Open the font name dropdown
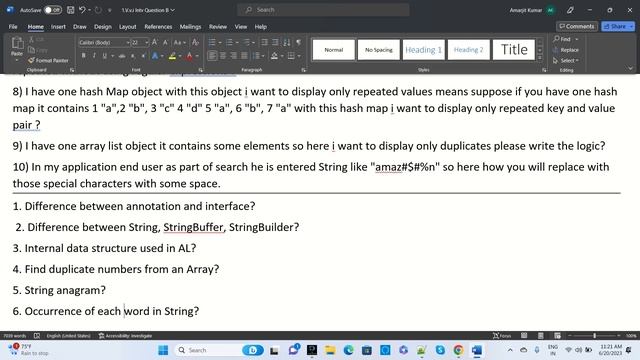This screenshot has width=640, height=360. 128,42
